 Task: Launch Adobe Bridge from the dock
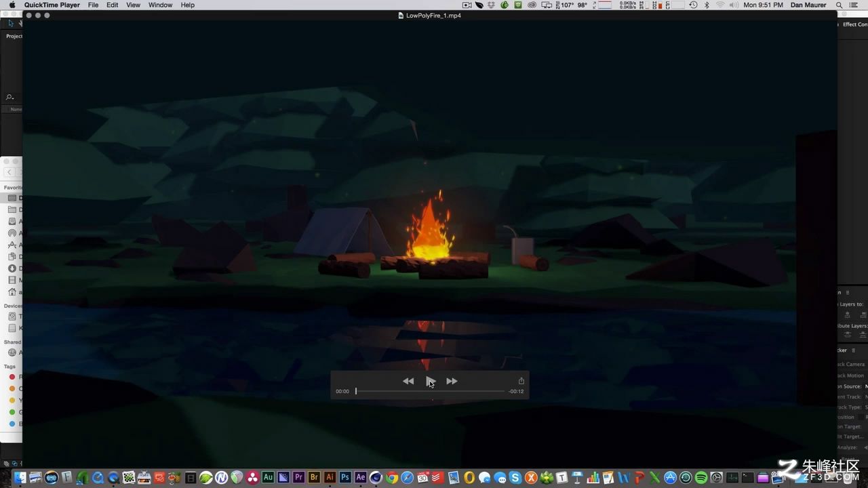click(x=314, y=477)
